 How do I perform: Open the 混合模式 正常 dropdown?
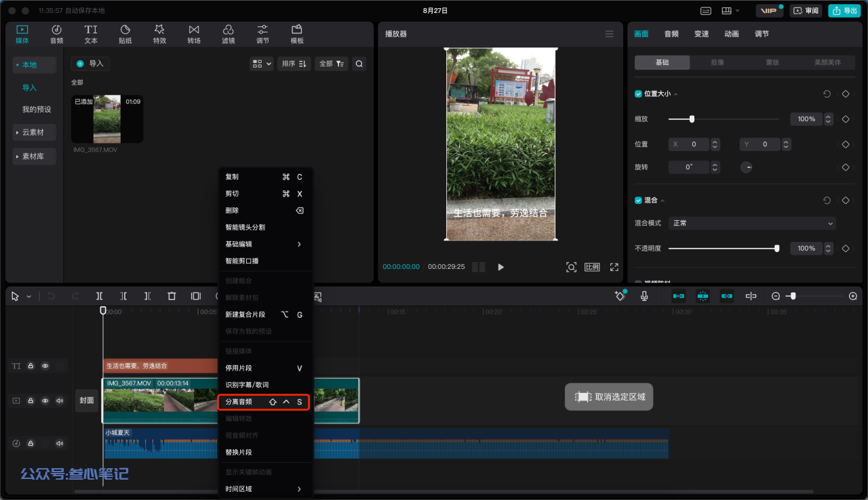pos(752,223)
